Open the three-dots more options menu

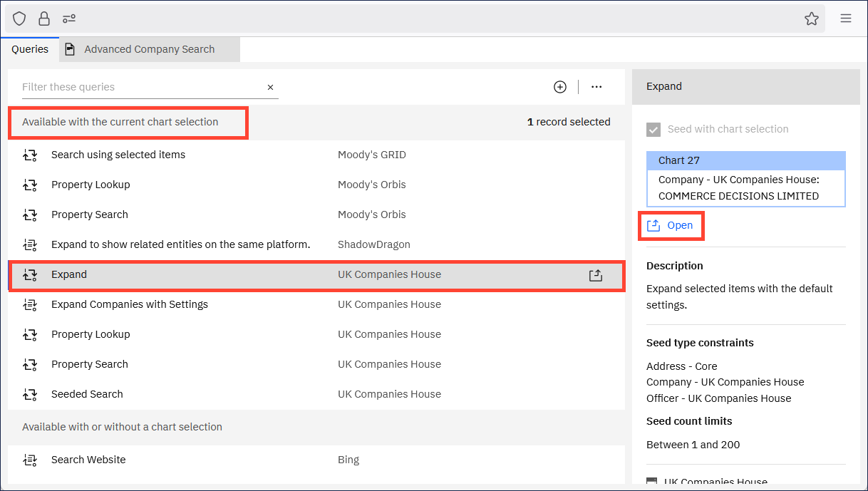(596, 87)
